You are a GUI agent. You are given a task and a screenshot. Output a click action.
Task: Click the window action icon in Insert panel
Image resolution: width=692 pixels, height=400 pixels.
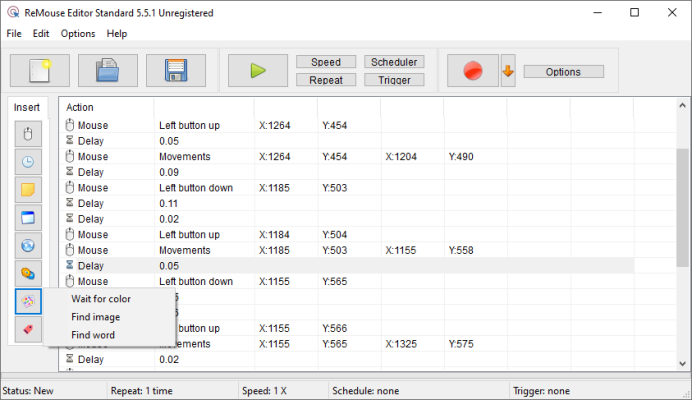click(x=28, y=217)
